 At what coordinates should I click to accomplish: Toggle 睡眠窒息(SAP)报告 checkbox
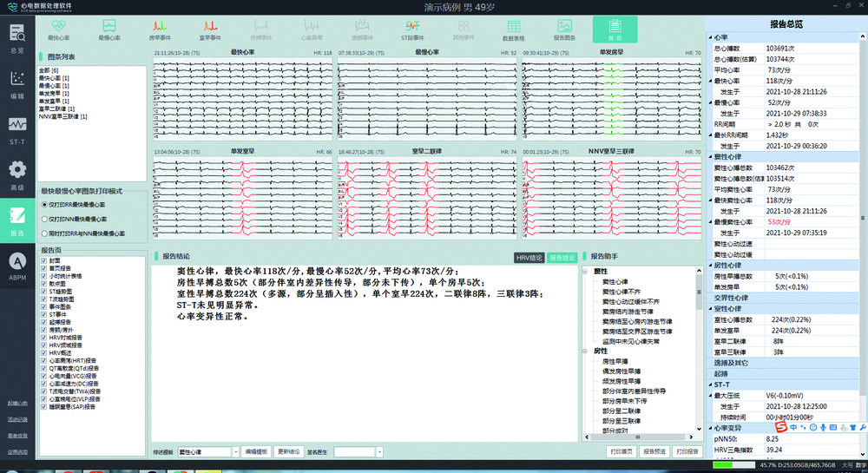[44, 406]
